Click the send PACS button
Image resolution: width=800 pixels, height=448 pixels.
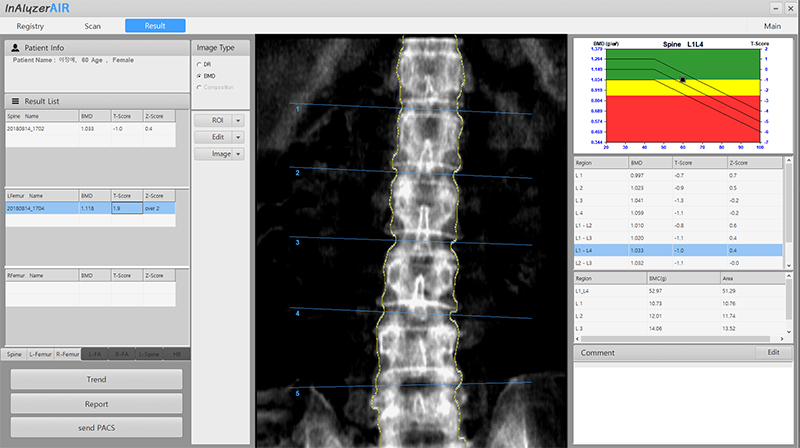tap(97, 428)
